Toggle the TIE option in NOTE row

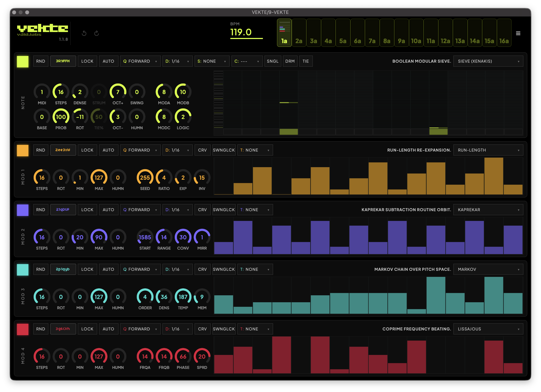pyautogui.click(x=306, y=61)
